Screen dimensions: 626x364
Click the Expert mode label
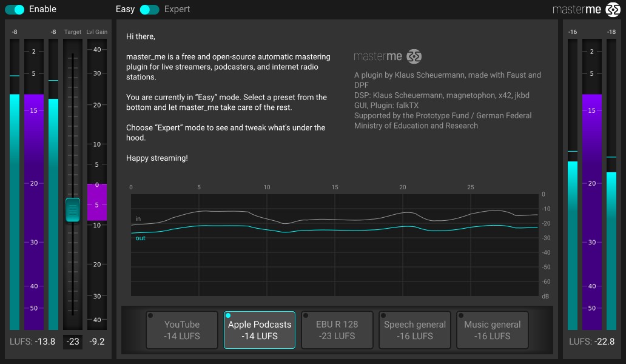tap(177, 9)
